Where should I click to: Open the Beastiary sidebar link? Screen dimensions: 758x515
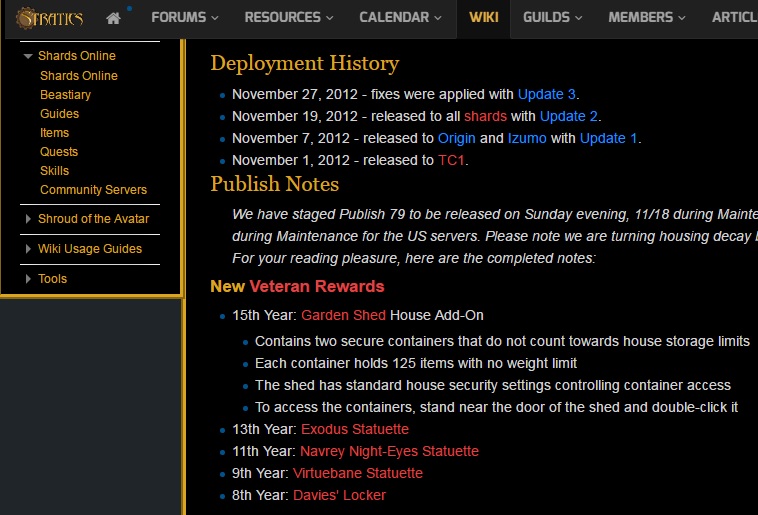point(65,95)
